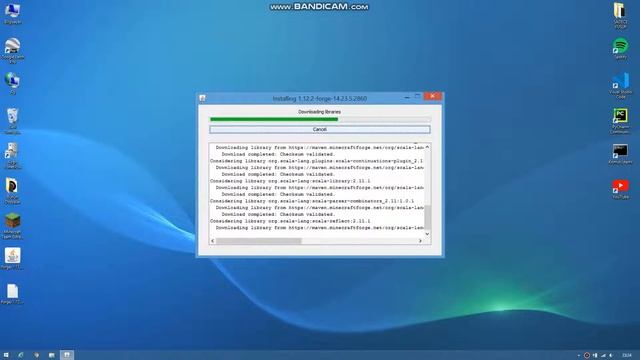Click the log's left scroll arrow
The width and height of the screenshot is (640, 360).
[x=213, y=241]
